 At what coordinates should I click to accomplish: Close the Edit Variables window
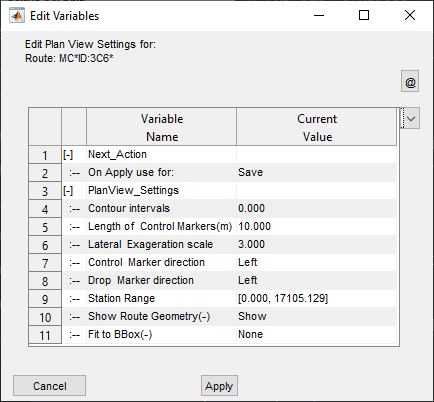[x=410, y=15]
